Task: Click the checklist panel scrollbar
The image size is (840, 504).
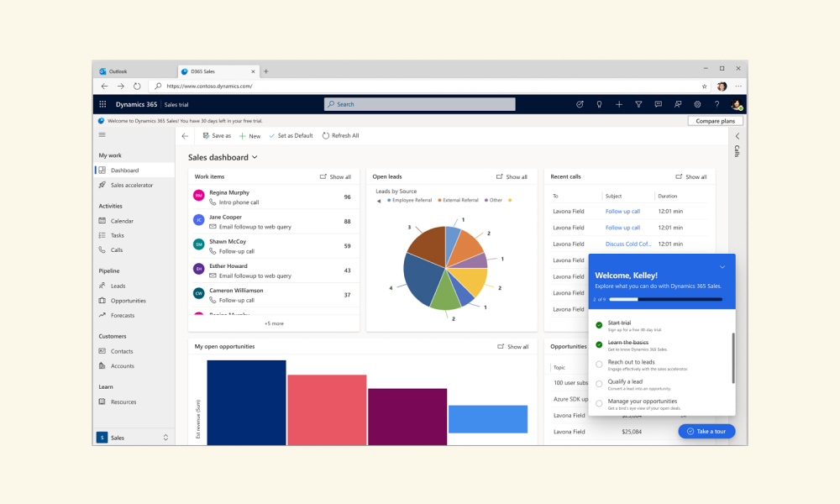Action: point(732,358)
